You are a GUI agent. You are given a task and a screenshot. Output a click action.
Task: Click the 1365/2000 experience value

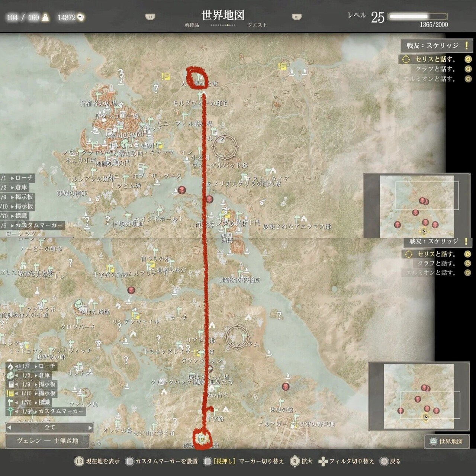pyautogui.click(x=434, y=25)
